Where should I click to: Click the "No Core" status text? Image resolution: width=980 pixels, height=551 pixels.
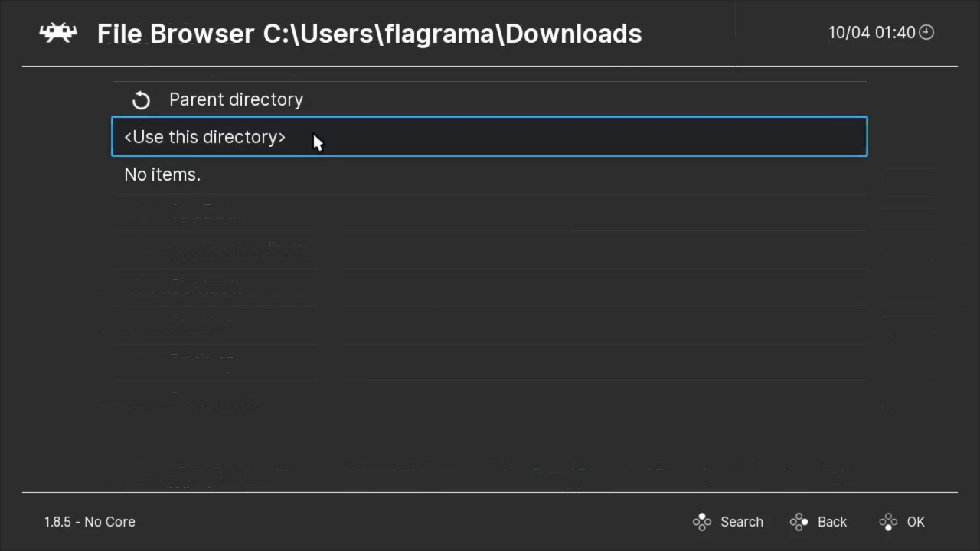tap(109, 522)
